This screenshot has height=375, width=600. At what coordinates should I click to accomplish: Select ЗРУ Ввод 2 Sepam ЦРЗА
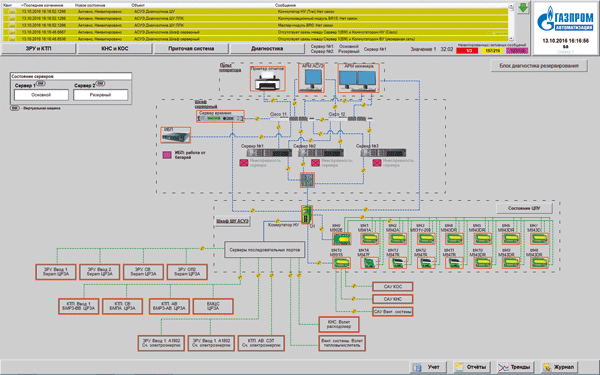tap(99, 272)
